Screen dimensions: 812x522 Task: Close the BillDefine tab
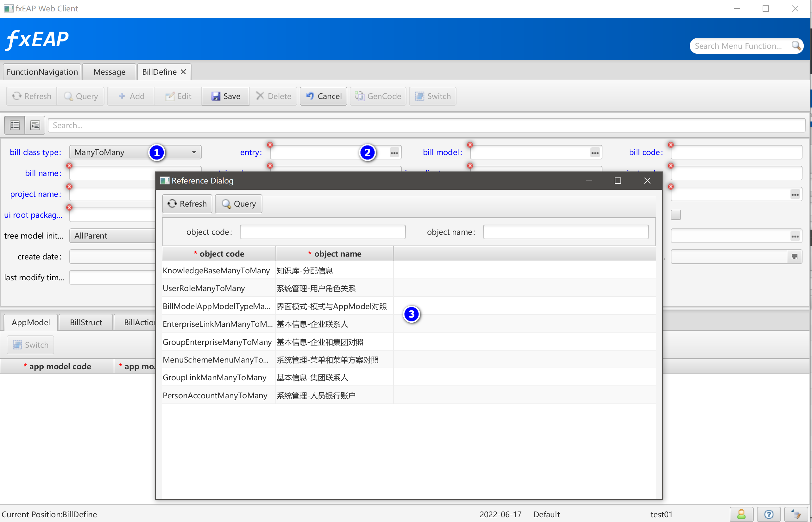click(x=183, y=72)
